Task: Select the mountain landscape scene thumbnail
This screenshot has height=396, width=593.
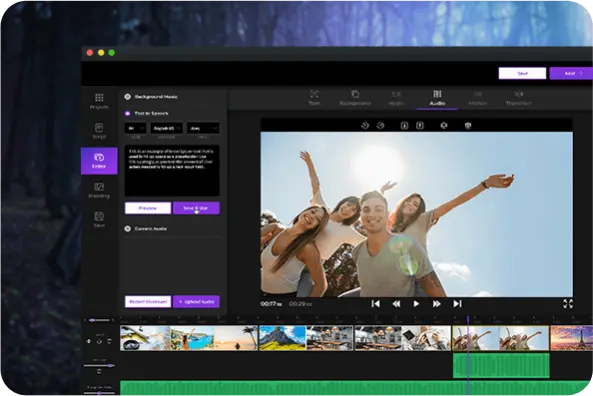Action: pos(282,338)
